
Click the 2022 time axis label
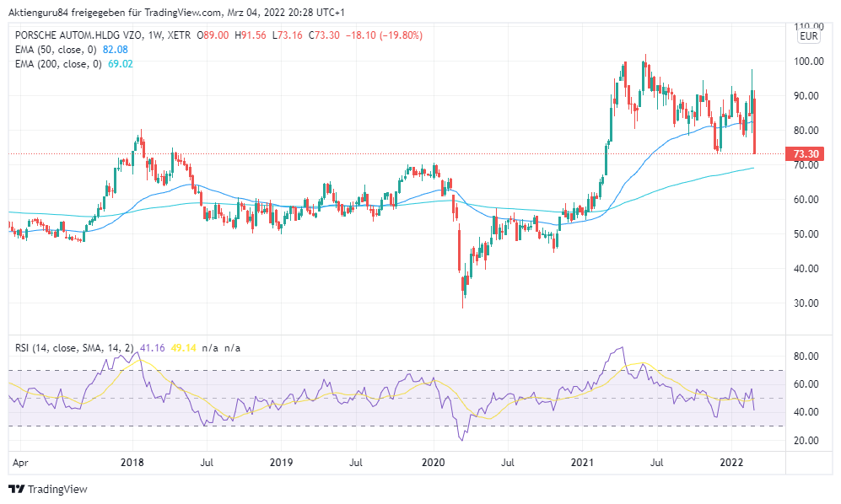pos(731,462)
